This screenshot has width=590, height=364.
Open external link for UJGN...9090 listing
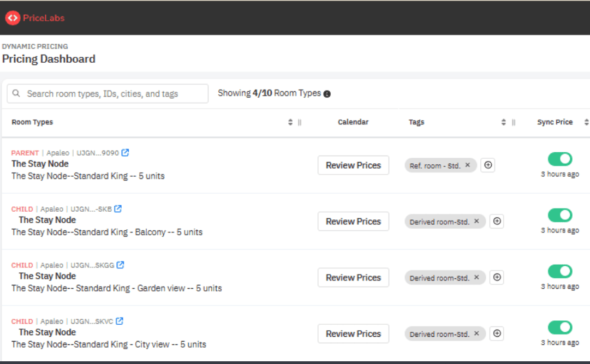pos(125,152)
